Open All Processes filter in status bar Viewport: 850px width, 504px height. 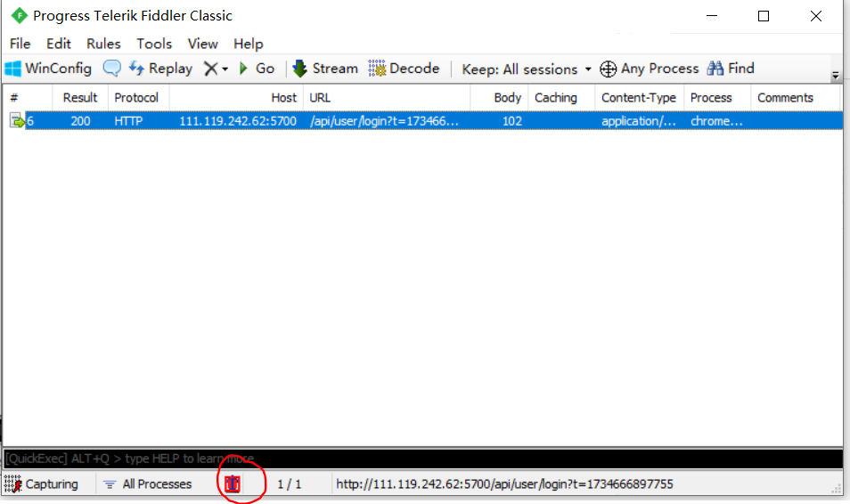147,484
